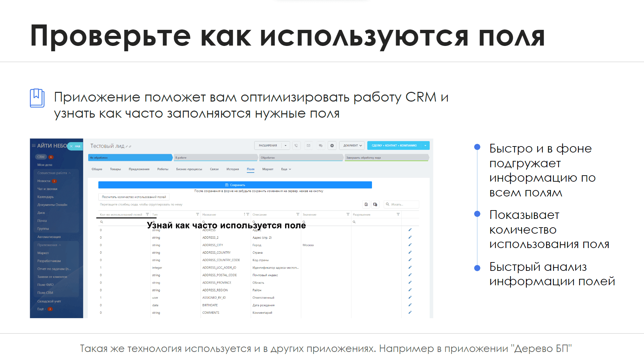Open Поля CRM in the sidebar
This screenshot has height=362, width=644.
pos(45,293)
